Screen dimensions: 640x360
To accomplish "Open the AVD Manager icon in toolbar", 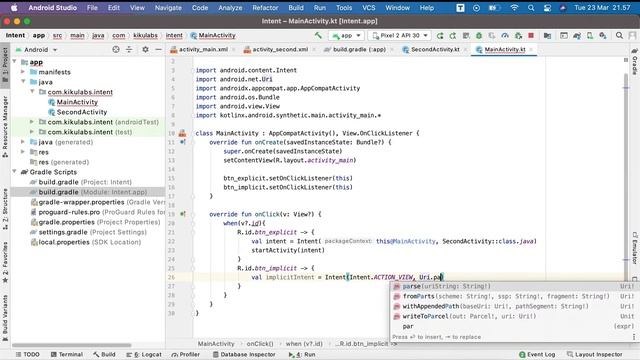I will [x=590, y=36].
